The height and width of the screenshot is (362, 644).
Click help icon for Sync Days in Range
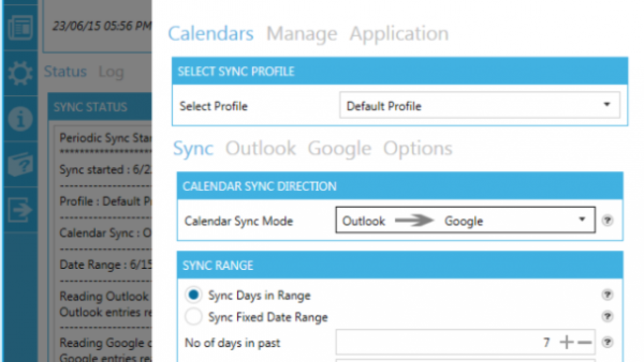click(607, 294)
